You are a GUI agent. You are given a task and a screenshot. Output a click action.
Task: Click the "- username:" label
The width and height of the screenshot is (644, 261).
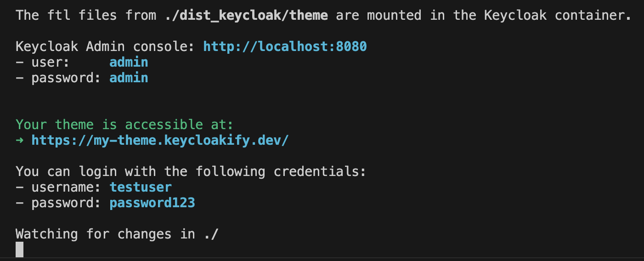[58, 187]
